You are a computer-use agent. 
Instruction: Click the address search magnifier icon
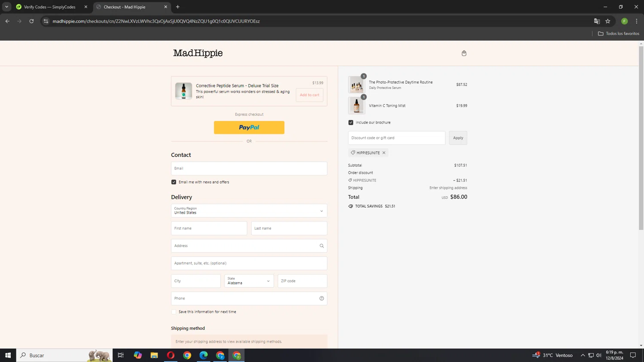(x=322, y=246)
